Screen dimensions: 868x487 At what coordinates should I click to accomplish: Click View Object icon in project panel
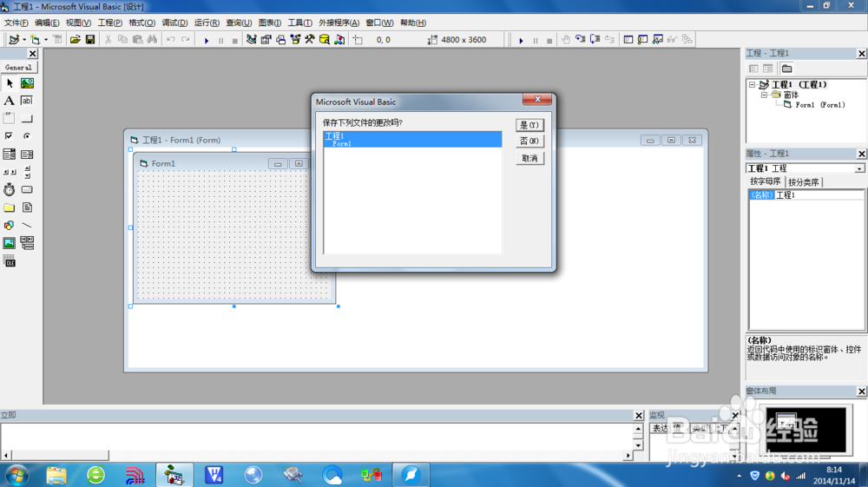(768, 69)
